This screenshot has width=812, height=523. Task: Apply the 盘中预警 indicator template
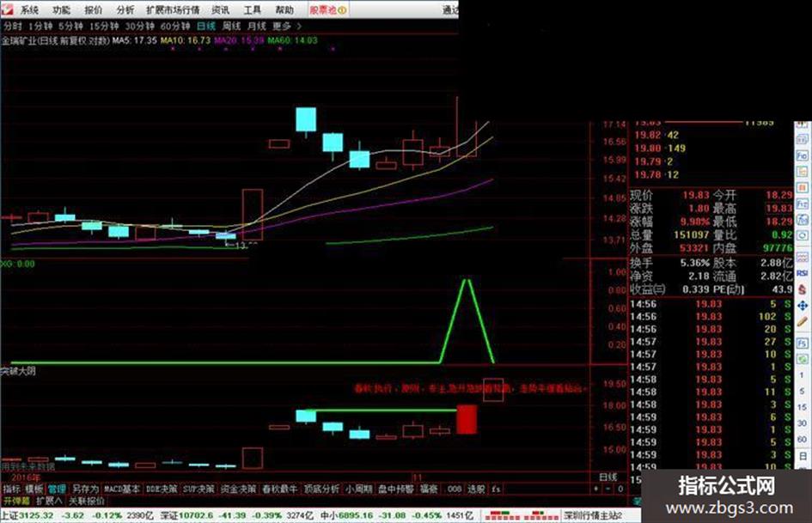coord(396,489)
